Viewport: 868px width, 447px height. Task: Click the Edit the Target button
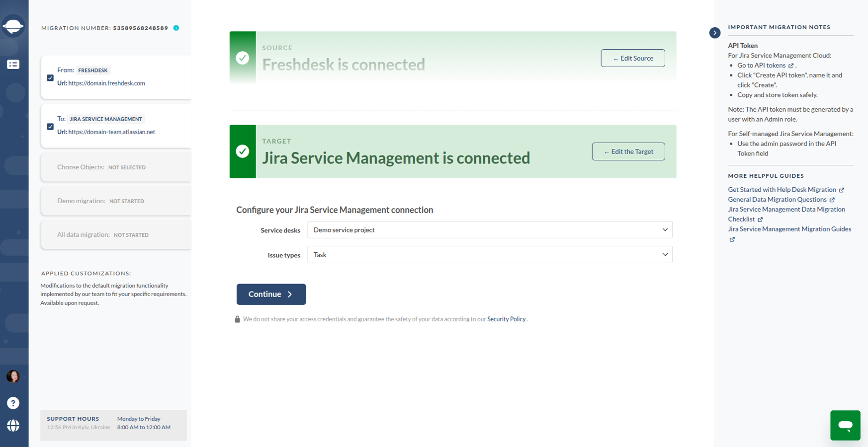628,151
